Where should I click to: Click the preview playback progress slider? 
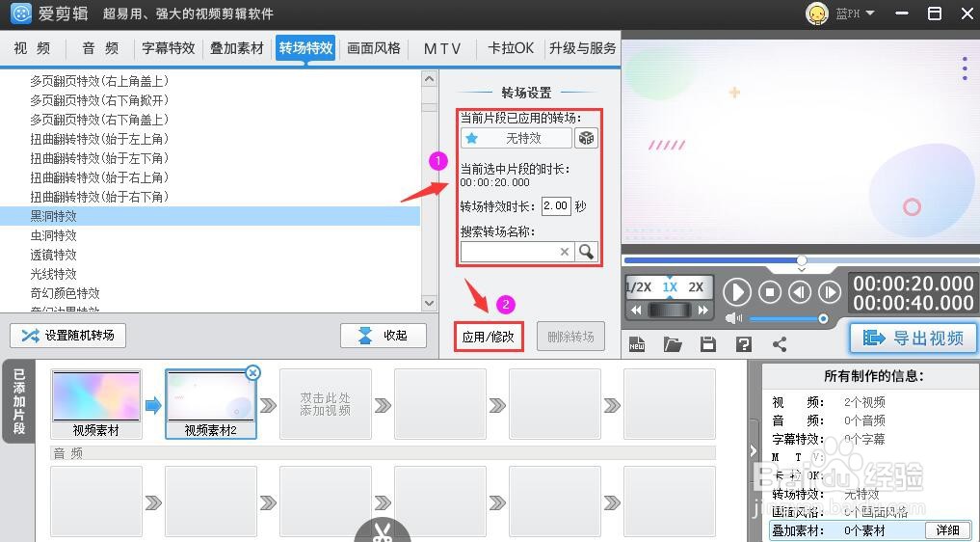802,260
